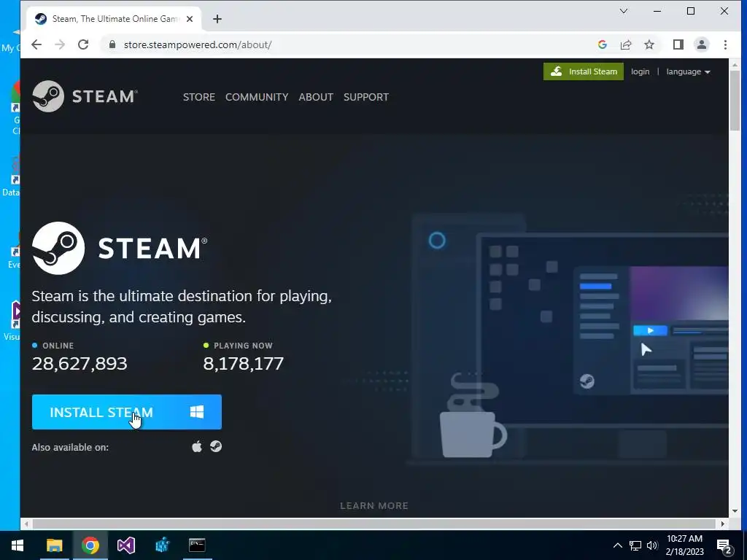Viewport: 747px width, 560px height.
Task: Open the login link
Action: pyautogui.click(x=640, y=71)
